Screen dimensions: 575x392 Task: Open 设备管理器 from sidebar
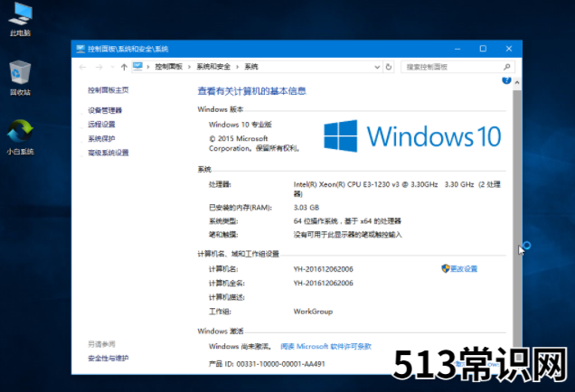105,110
